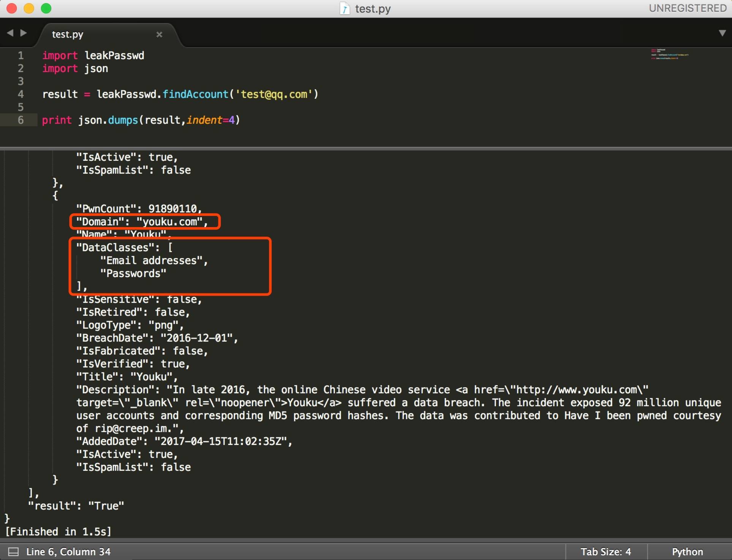Click the "IsVerified": true line
The height and width of the screenshot is (560, 732).
(133, 364)
